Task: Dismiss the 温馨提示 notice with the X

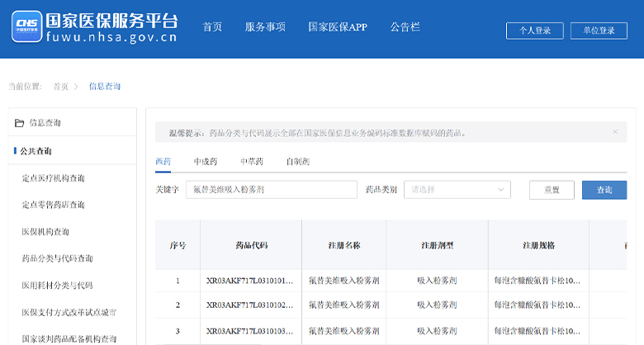Action: click(614, 132)
